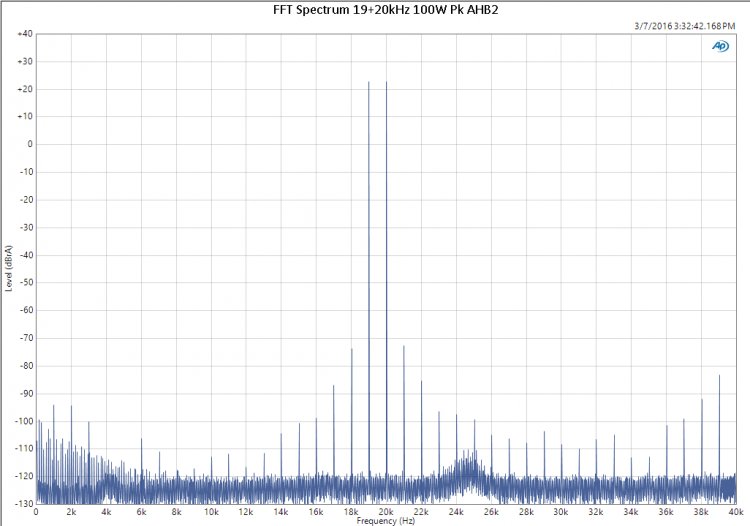Screen dimensions: 750x526
Task: Click the '2k' frequency axis label
Action: pyautogui.click(x=71, y=512)
